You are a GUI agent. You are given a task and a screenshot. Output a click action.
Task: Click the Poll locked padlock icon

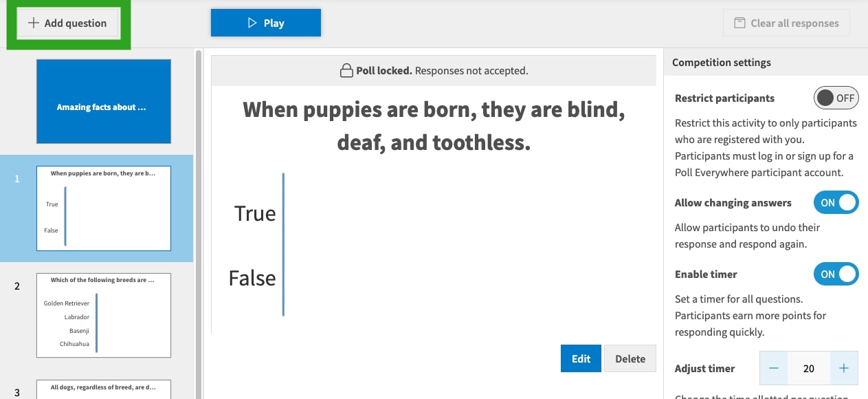point(346,71)
